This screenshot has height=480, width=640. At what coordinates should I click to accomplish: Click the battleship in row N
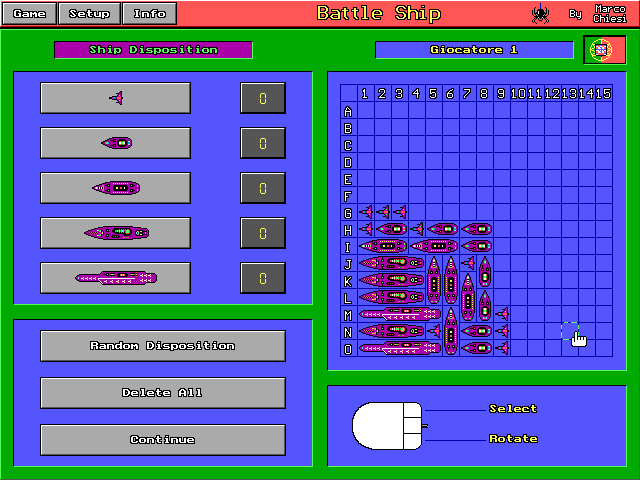[x=391, y=331]
